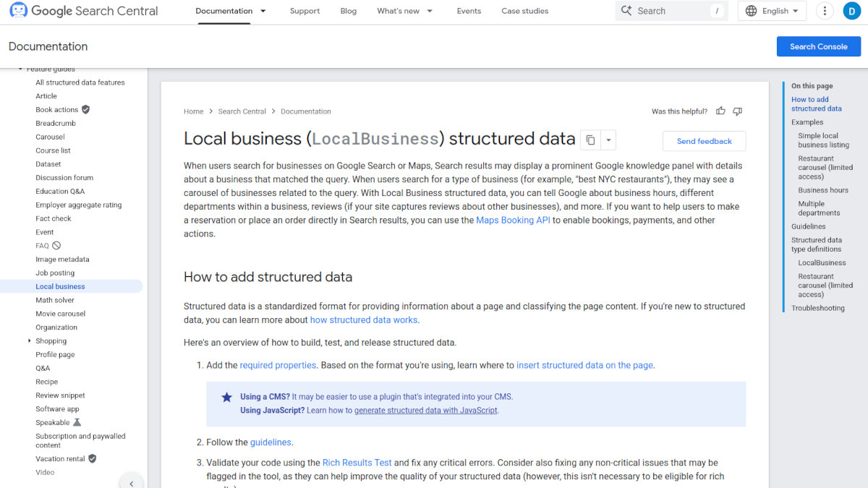Click deprecated icon next to FAQ
The image size is (868, 488).
56,246
